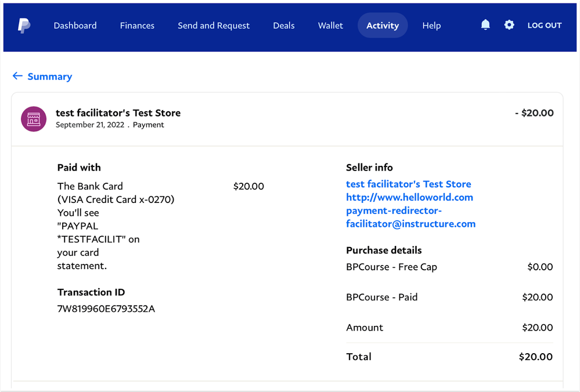Click seller email payment-redirector-facilitator@instructure.com
Image resolution: width=580 pixels, height=392 pixels.
(x=410, y=217)
